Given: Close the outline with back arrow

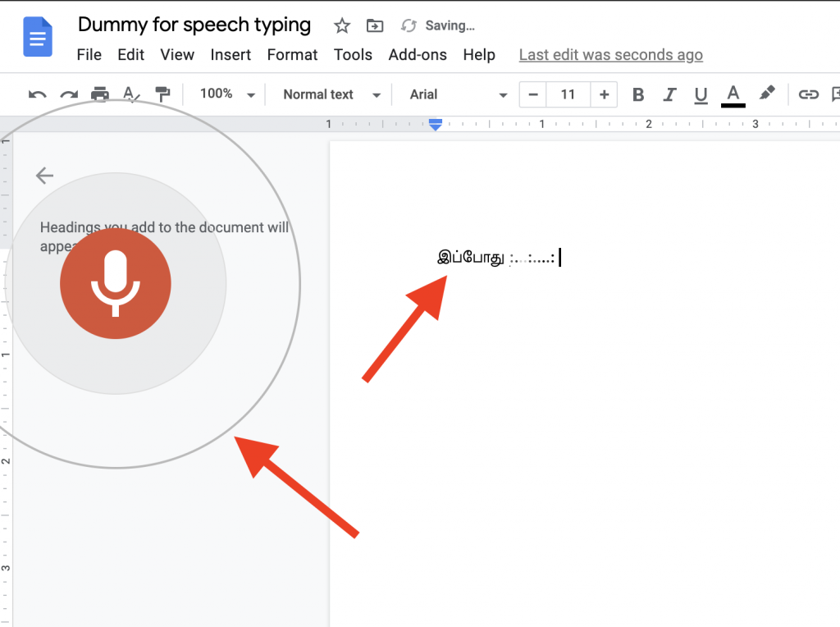Looking at the screenshot, I should coord(44,176).
